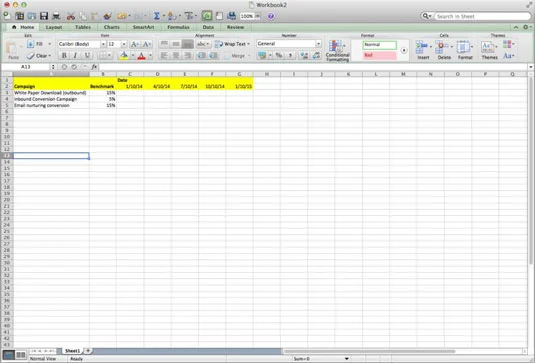The width and height of the screenshot is (535, 363).
Task: Increase decimal places
Action: [x=304, y=55]
